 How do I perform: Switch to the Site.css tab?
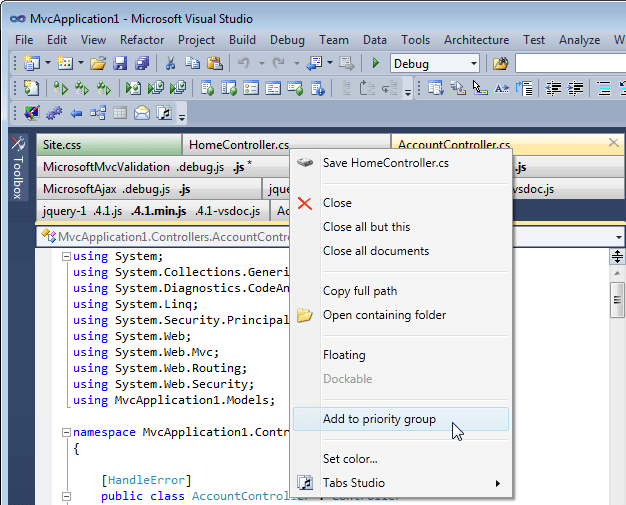click(x=109, y=145)
